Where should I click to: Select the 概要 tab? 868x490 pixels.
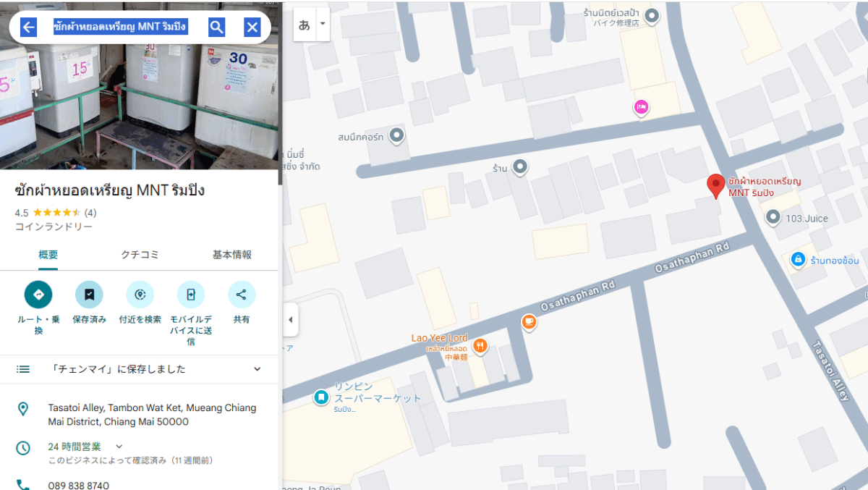[48, 255]
